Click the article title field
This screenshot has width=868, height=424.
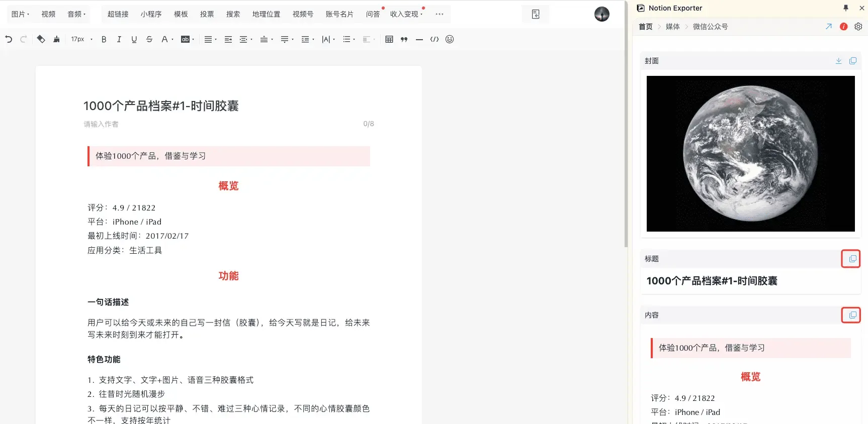point(229,106)
